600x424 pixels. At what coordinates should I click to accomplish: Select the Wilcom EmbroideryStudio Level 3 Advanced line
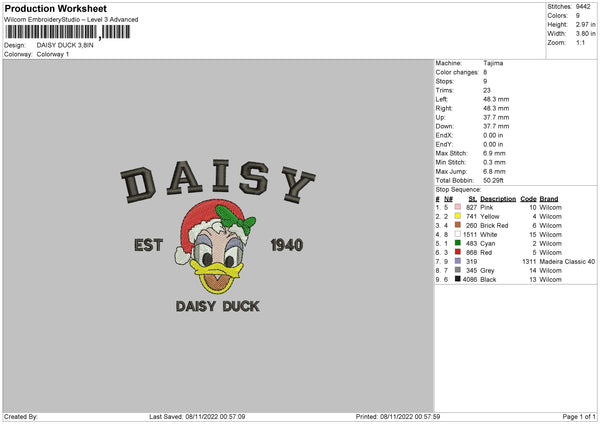71,20
